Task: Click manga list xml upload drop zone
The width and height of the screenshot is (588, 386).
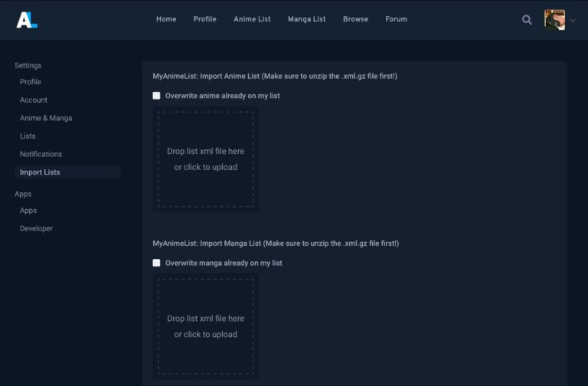Action: (x=205, y=326)
